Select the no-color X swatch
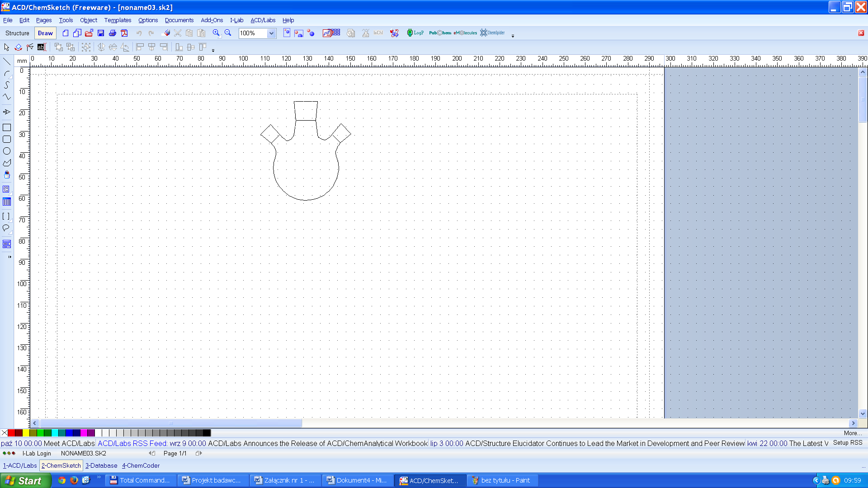This screenshot has width=868, height=488. [x=4, y=433]
